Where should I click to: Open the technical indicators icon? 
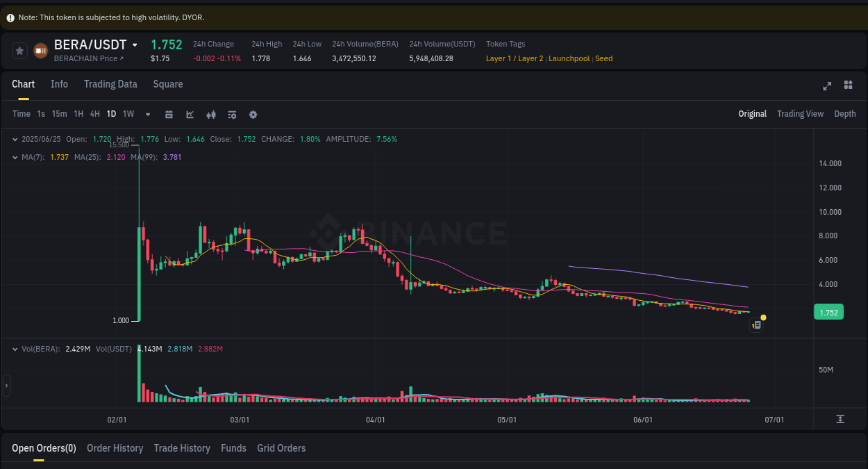click(231, 114)
